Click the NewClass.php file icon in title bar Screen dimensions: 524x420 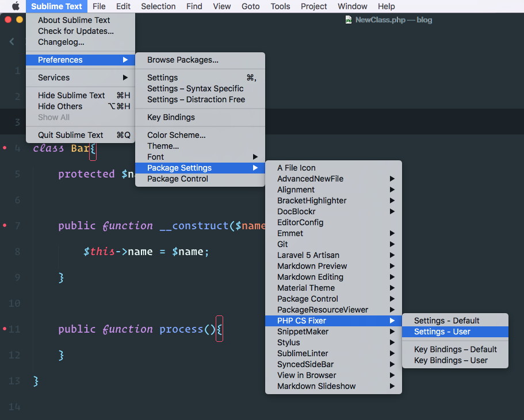pyautogui.click(x=348, y=20)
